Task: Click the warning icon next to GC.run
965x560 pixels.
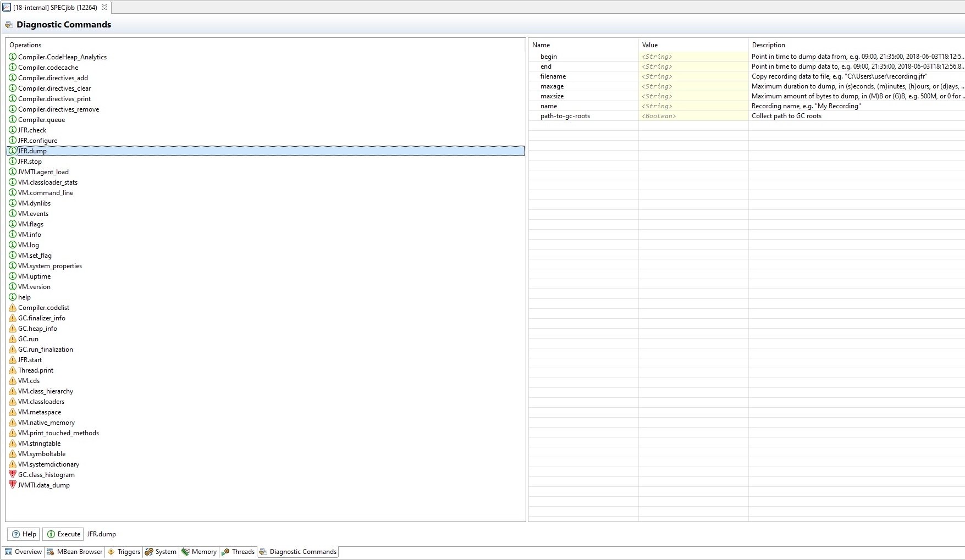Action: point(13,339)
